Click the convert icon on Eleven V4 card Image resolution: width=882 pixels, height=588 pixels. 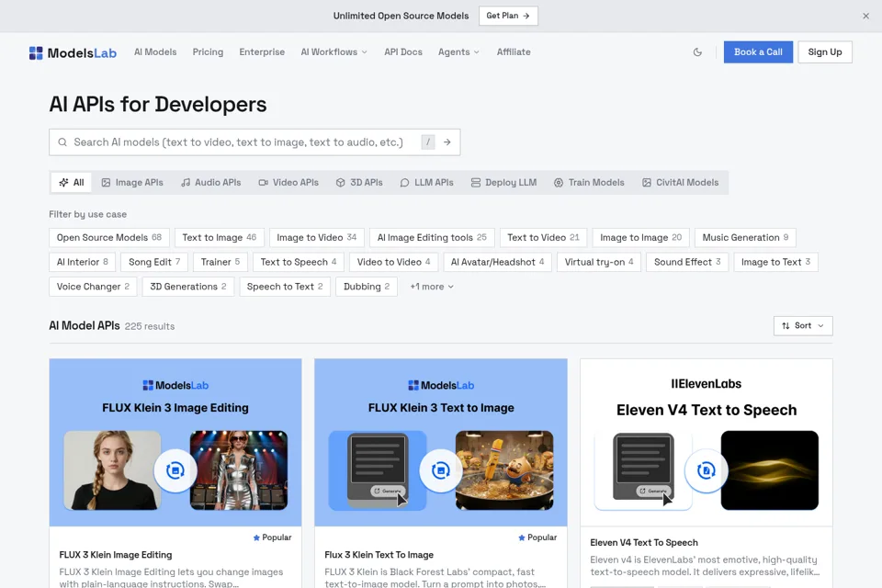707,470
